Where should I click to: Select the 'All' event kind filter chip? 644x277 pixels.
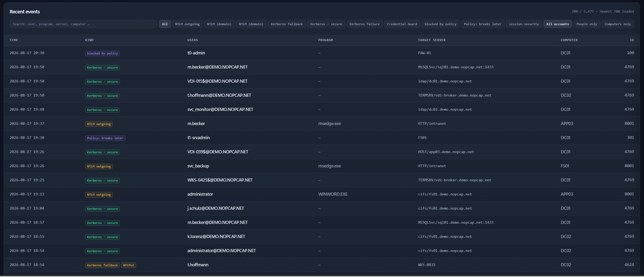pos(165,24)
